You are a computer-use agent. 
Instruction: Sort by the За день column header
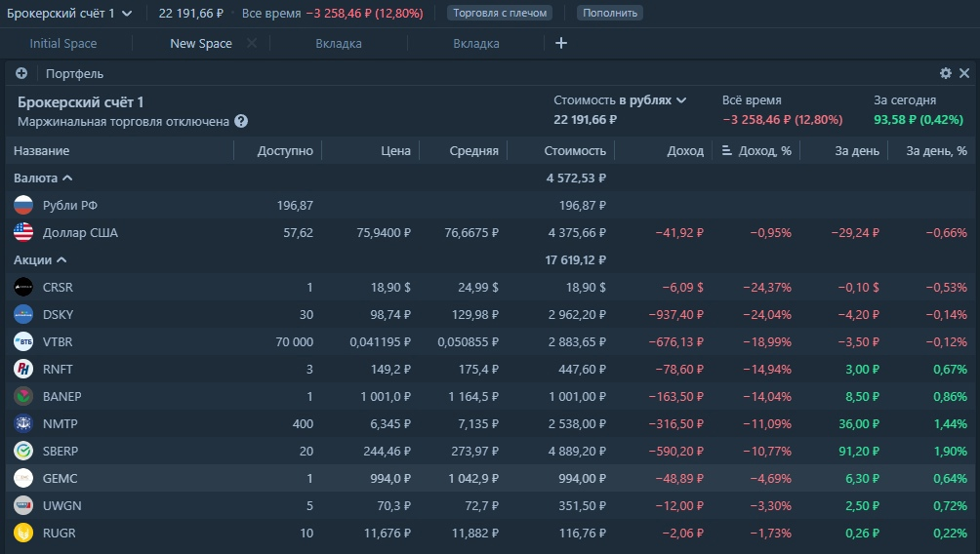click(857, 150)
